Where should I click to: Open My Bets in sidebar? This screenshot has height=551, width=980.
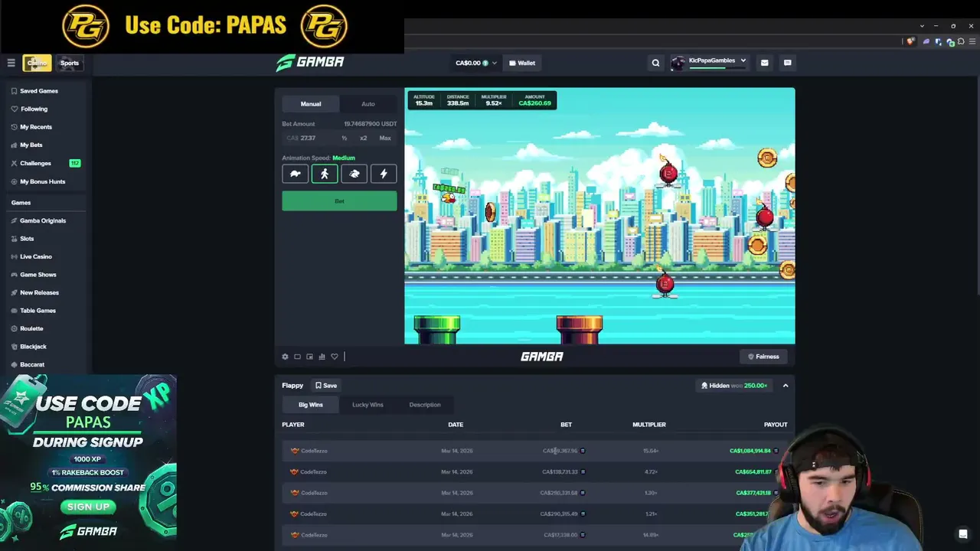(x=31, y=145)
